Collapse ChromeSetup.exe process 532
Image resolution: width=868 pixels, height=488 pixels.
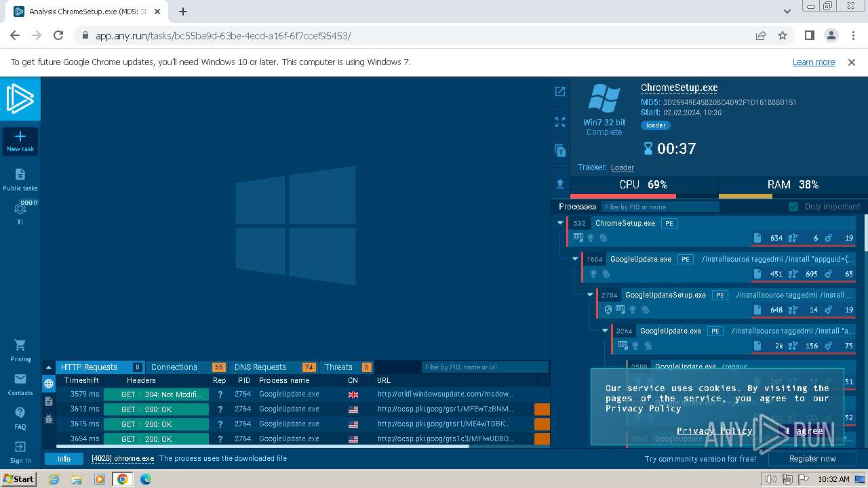[560, 223]
